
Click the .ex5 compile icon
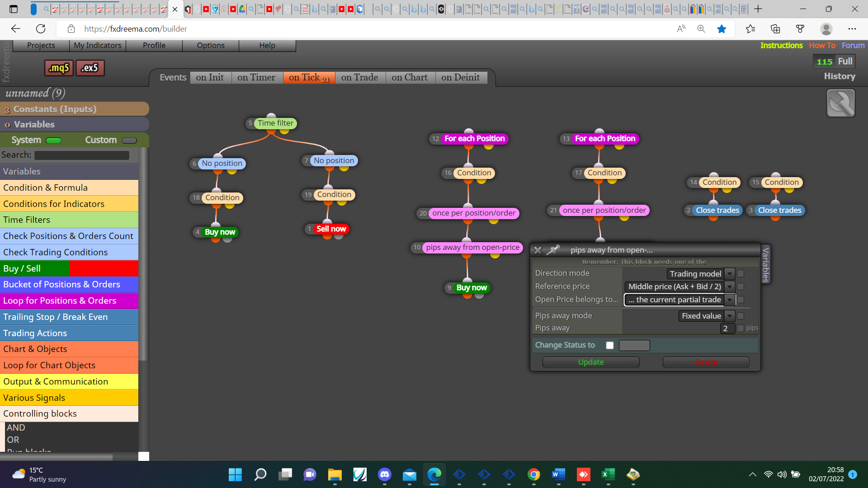[90, 68]
